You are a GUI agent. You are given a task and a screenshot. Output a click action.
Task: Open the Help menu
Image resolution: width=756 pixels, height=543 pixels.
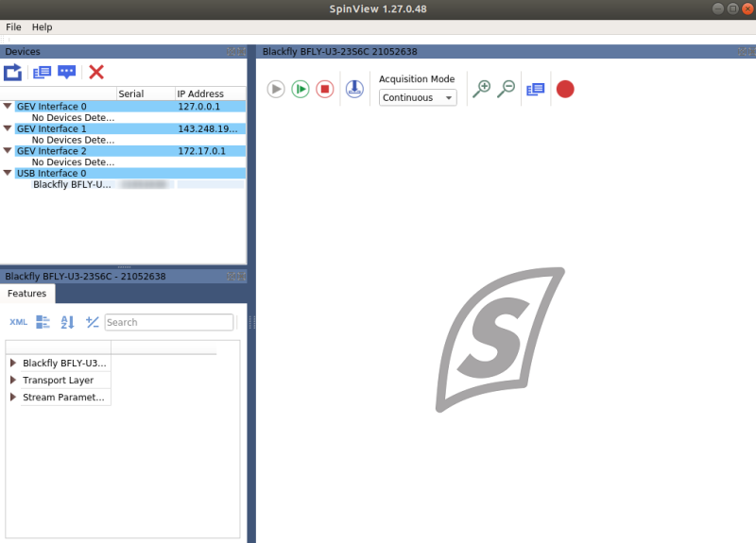click(x=42, y=27)
